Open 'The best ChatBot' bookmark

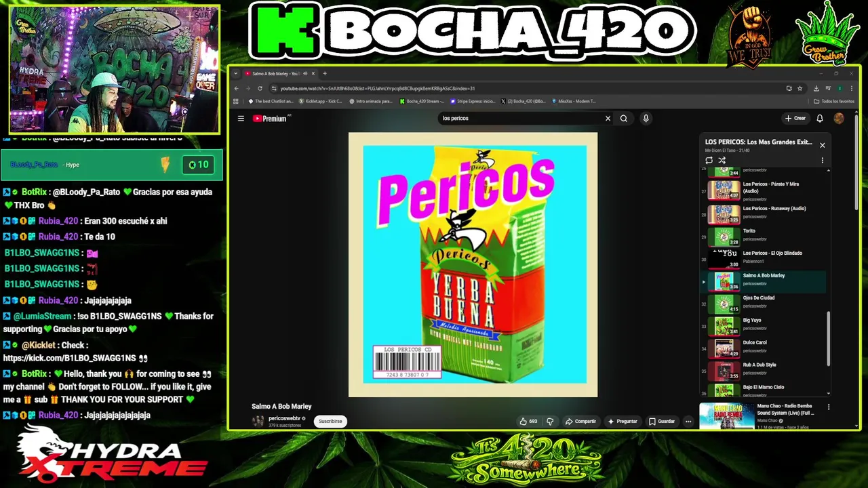point(270,102)
